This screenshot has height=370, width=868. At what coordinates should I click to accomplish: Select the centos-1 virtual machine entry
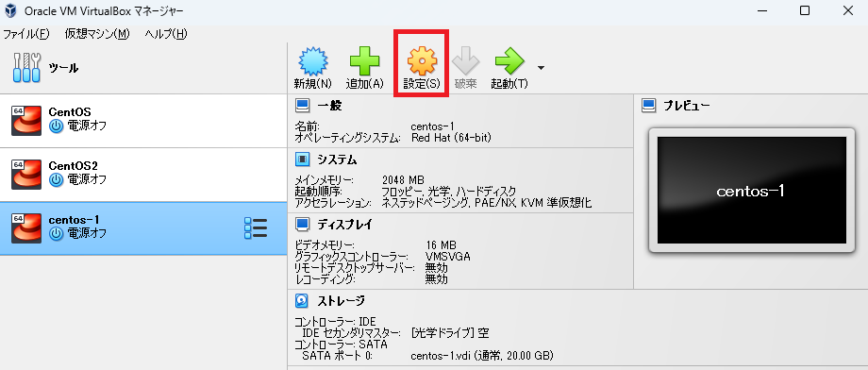coord(143,228)
